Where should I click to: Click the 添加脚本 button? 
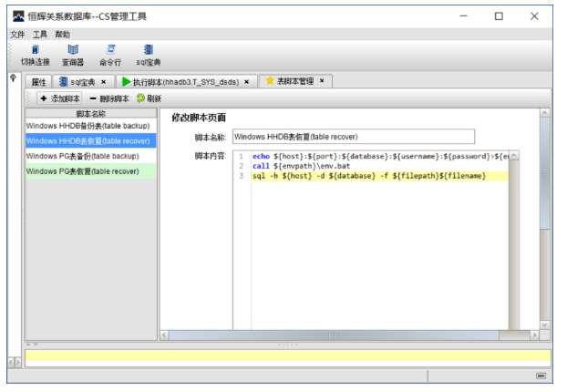tap(59, 98)
